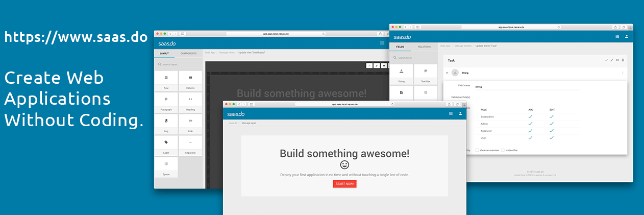Click 'Manage entities' breadcrumb in Task window

[463, 46]
